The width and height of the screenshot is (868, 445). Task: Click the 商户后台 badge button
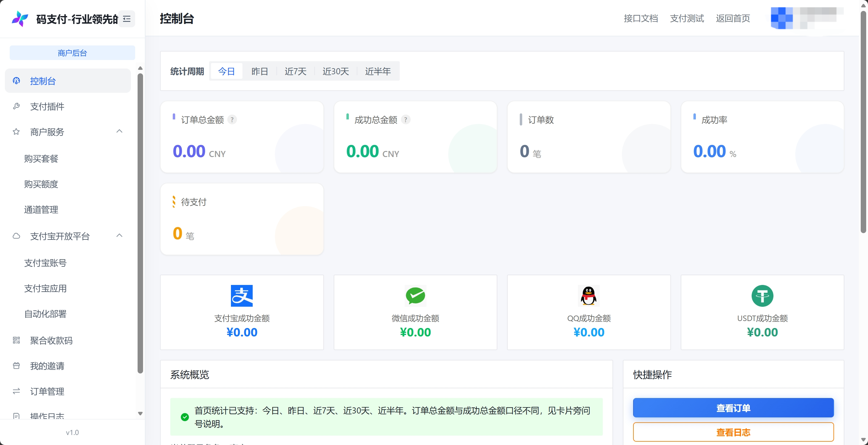(x=72, y=53)
